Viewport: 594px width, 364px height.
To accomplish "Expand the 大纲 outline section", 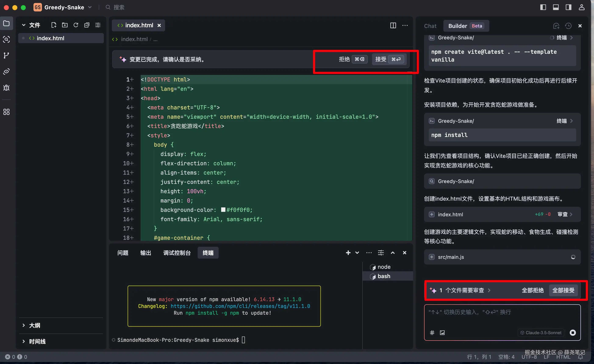I will point(35,325).
